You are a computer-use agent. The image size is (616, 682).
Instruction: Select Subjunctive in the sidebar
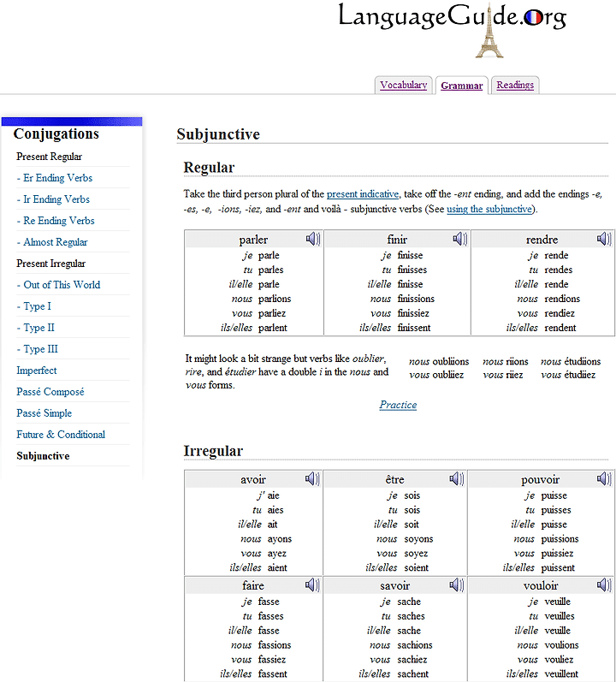tap(43, 456)
